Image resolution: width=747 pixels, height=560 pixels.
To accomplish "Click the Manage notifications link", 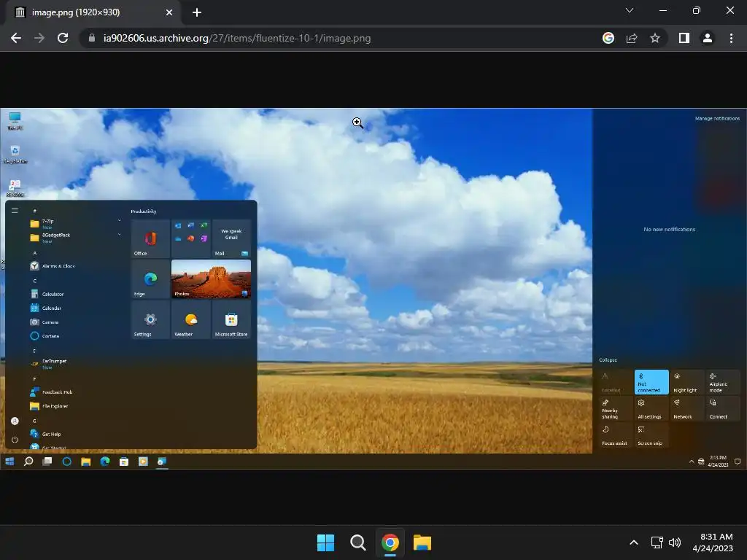I will click(x=718, y=118).
